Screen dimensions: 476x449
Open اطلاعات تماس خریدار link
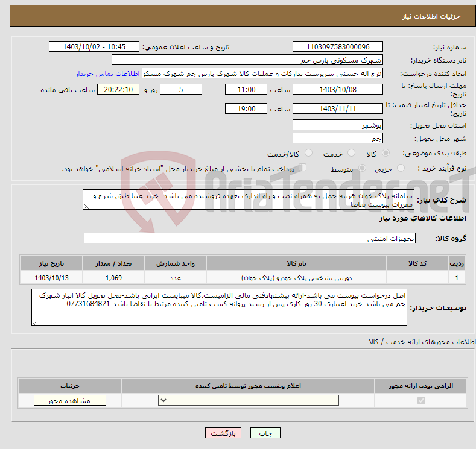(107, 74)
